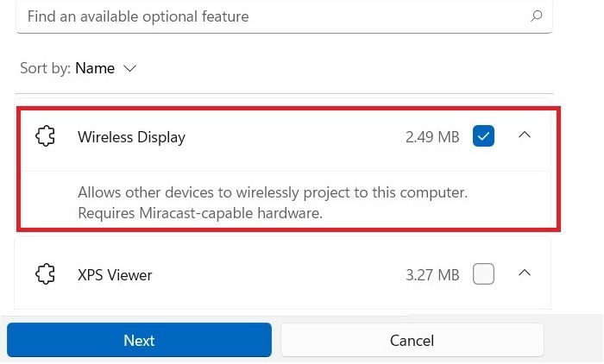Open the sort-by chevron arrow
The height and width of the screenshot is (364, 604).
coord(129,68)
